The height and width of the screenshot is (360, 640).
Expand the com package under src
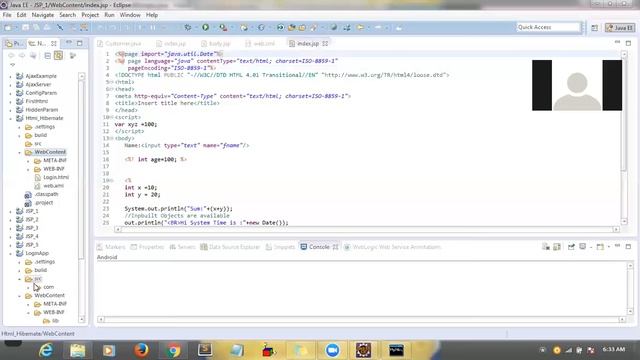point(29,287)
